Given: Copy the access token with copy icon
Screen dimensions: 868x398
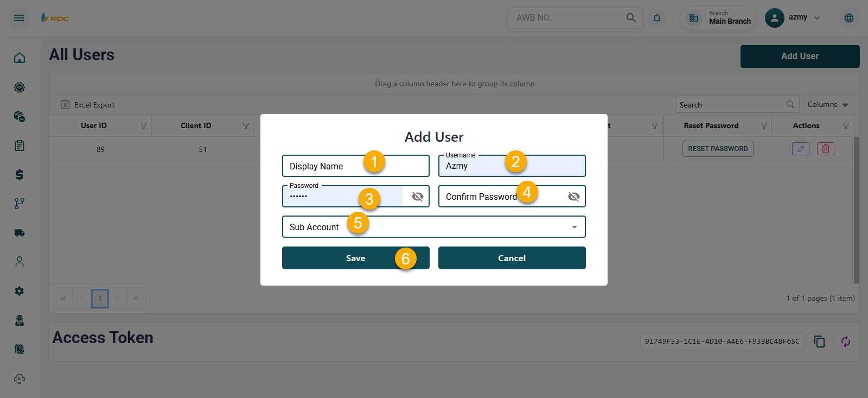Looking at the screenshot, I should [819, 342].
